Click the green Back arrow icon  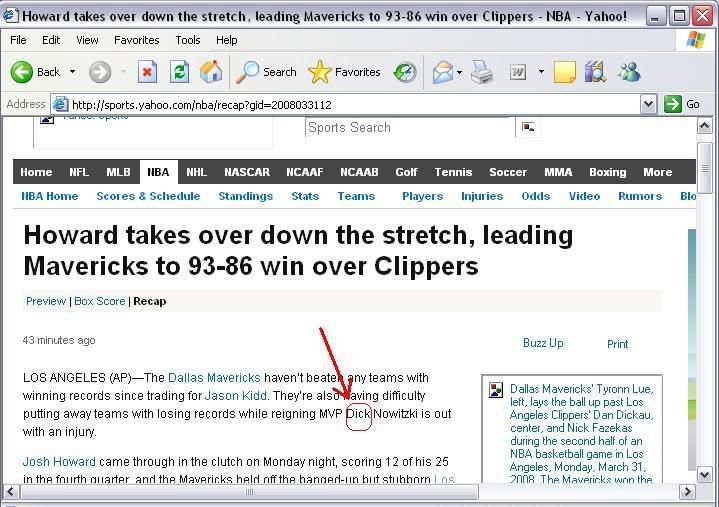click(x=22, y=72)
